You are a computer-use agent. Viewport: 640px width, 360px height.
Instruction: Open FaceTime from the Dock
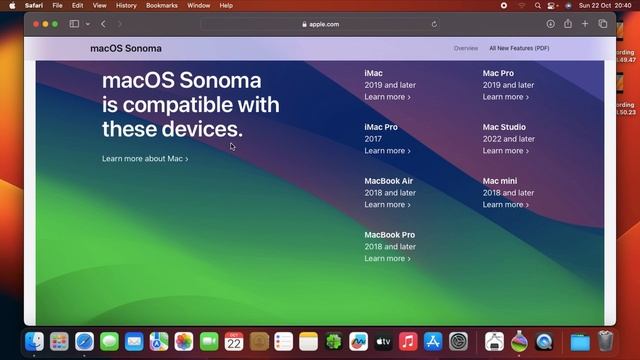coord(209,341)
